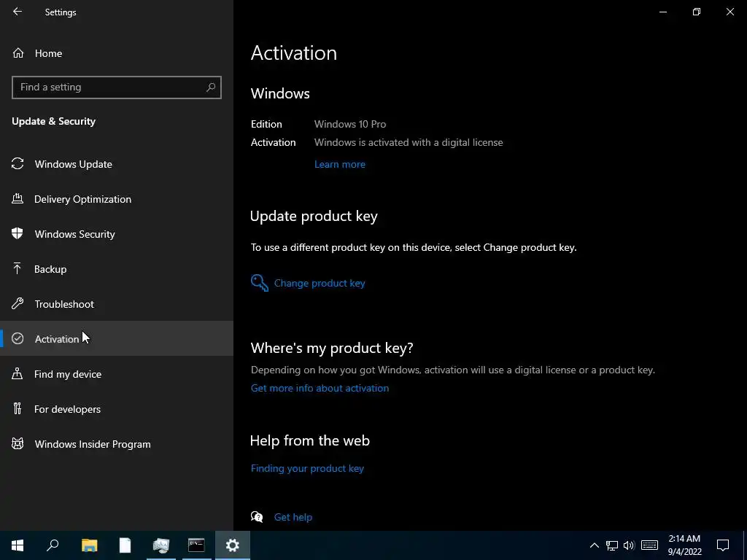Open the Command Prompt taskbar icon
The width and height of the screenshot is (747, 560).
click(x=196, y=545)
